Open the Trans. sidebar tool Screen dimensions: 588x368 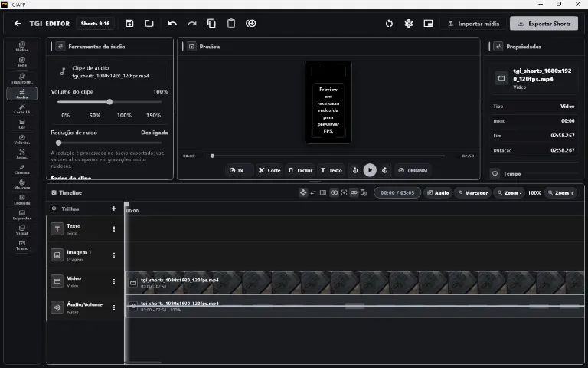pyautogui.click(x=21, y=245)
